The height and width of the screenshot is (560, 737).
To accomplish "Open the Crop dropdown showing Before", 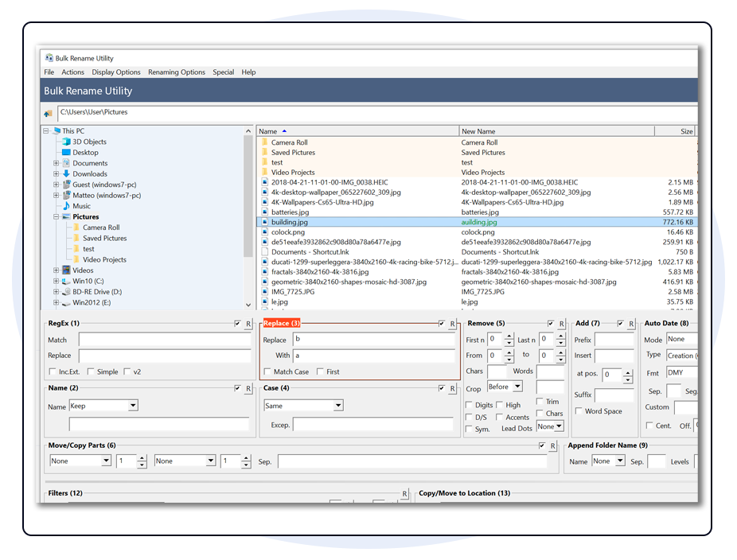I will 505,387.
